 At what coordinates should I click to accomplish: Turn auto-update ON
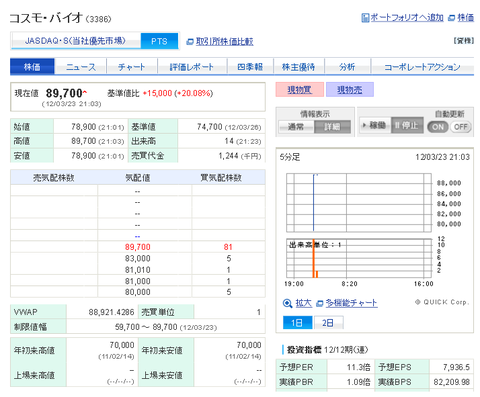click(438, 127)
